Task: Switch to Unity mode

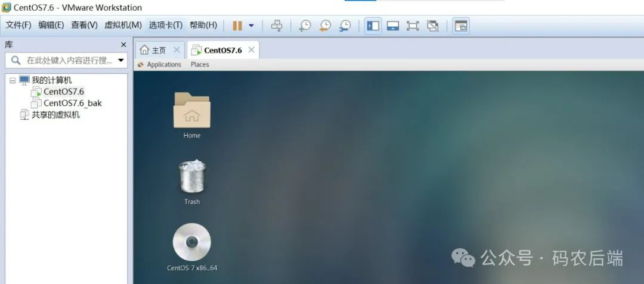Action: [x=432, y=26]
